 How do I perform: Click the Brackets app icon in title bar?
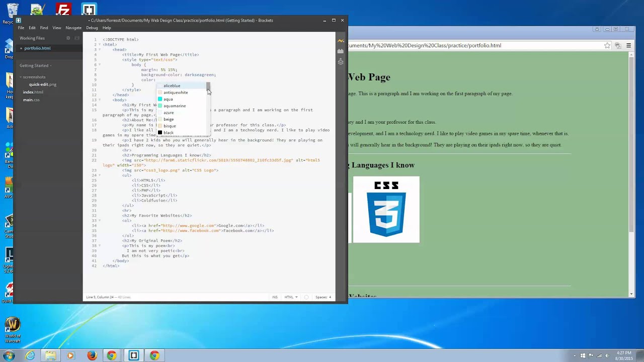(x=19, y=21)
